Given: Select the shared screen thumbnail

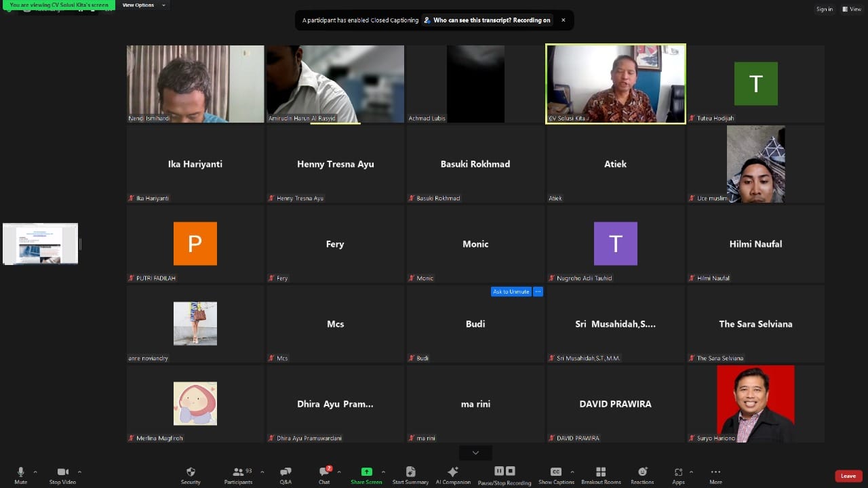Looking at the screenshot, I should pos(41,244).
